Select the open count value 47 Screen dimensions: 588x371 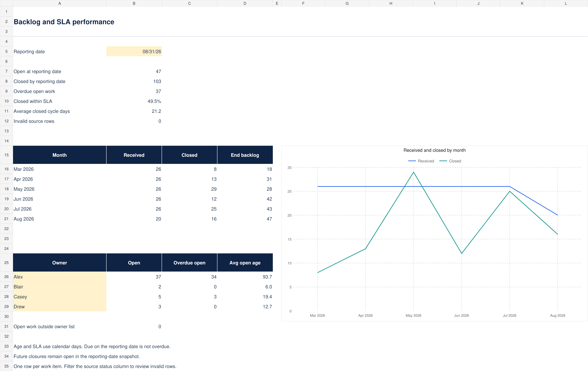tap(134, 71)
